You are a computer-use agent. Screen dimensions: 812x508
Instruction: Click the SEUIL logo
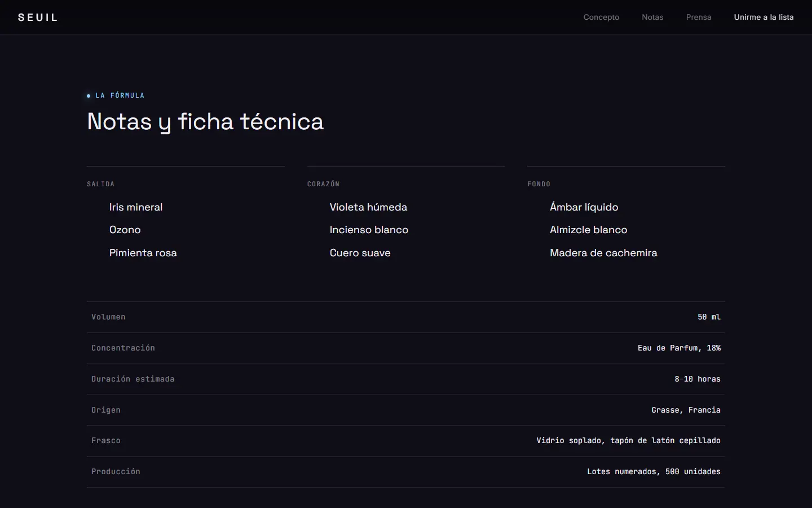click(x=38, y=17)
